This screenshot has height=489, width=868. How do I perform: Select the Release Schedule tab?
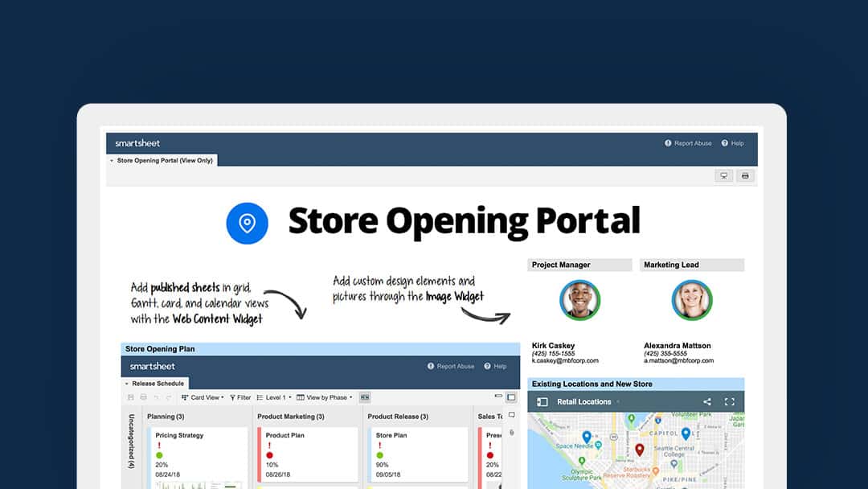click(x=158, y=384)
